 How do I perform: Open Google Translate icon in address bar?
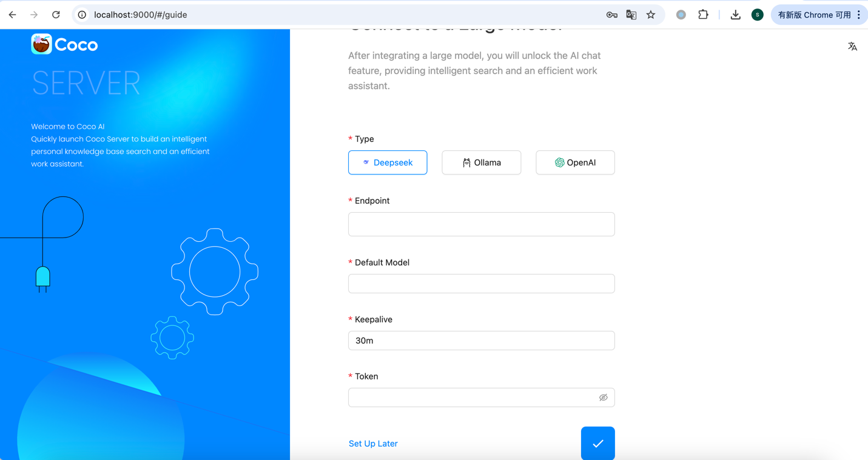(x=631, y=15)
